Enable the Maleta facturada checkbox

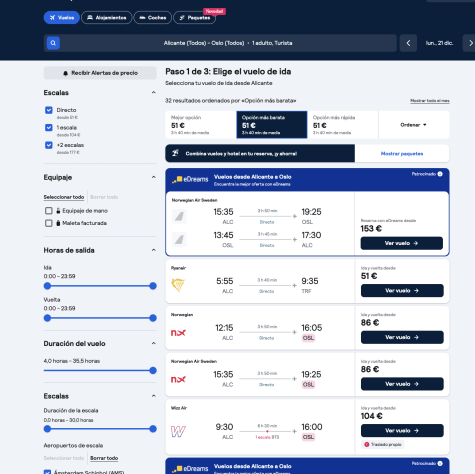pyautogui.click(x=49, y=223)
